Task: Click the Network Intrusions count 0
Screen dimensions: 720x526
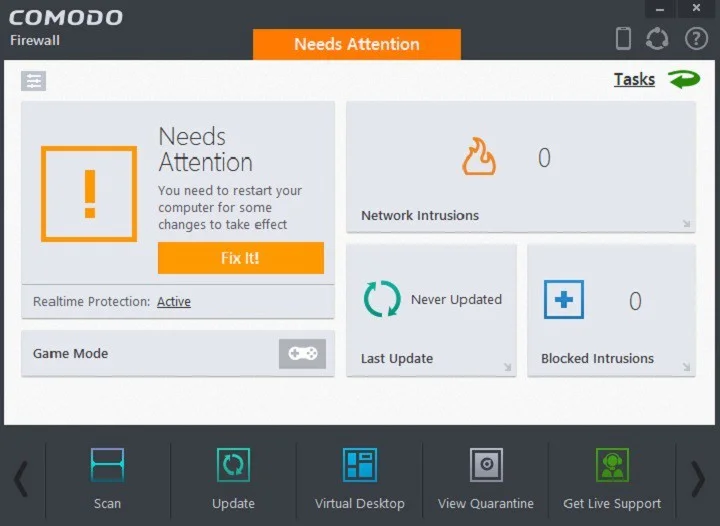Action: click(544, 157)
